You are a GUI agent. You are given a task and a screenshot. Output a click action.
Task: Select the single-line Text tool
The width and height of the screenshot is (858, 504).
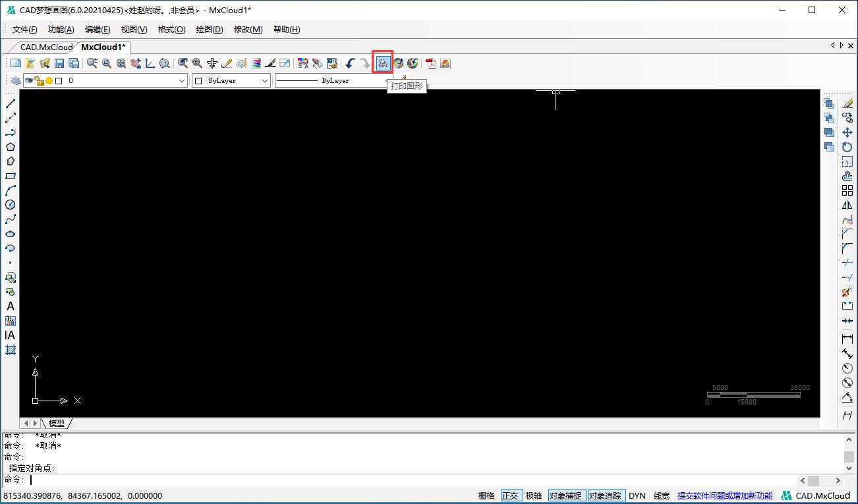[11, 306]
